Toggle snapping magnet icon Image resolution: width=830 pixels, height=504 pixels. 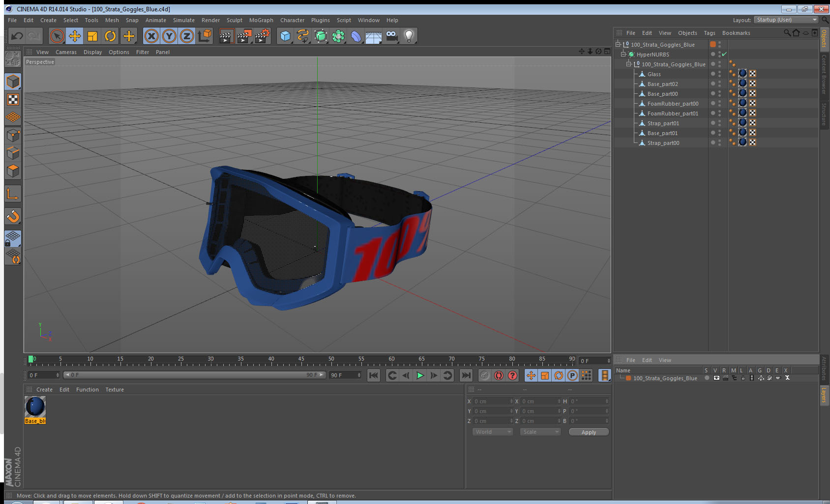coord(13,216)
